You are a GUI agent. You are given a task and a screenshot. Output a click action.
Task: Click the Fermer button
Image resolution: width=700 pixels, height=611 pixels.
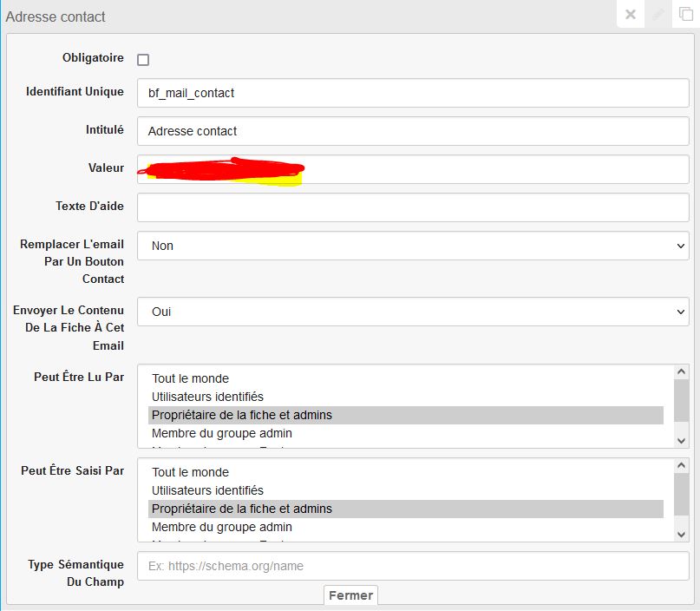(x=350, y=595)
